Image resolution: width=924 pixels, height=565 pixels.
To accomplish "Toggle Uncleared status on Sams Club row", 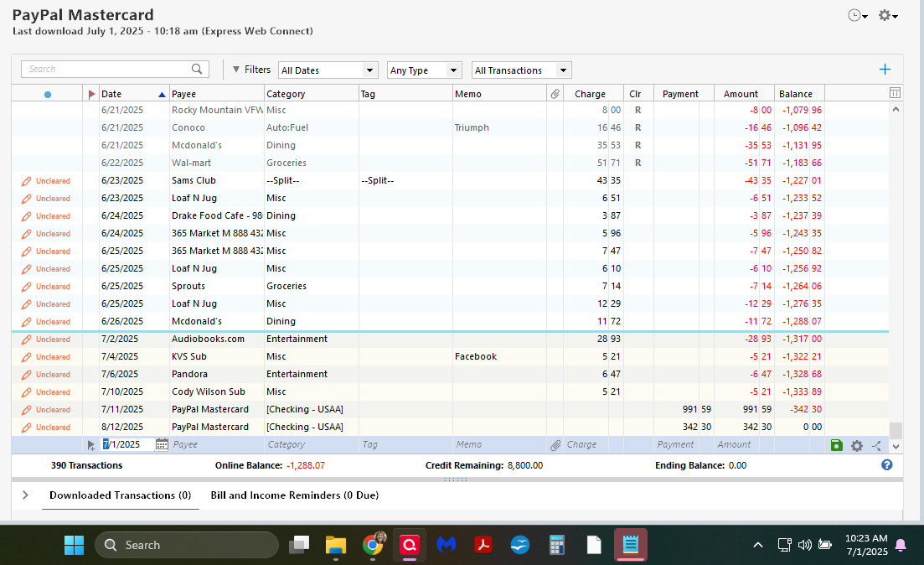I will pos(46,181).
